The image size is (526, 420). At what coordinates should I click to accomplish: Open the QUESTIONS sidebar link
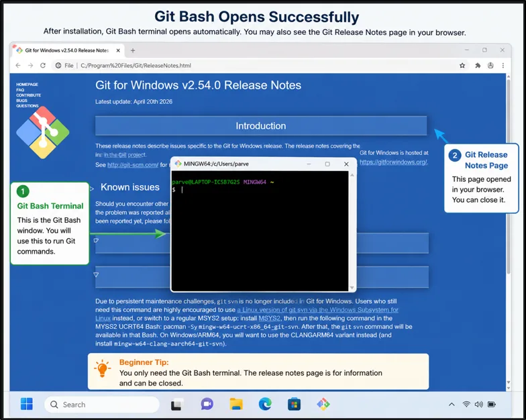[x=28, y=106]
